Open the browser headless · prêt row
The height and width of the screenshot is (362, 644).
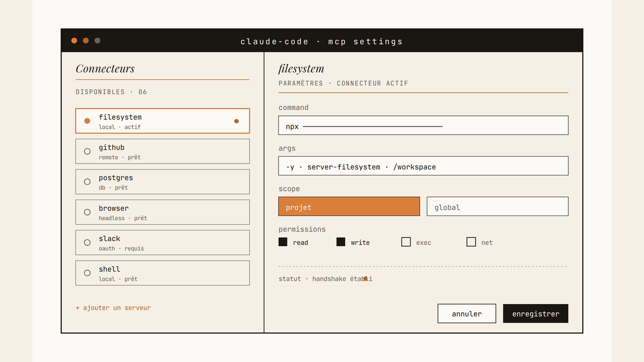pyautogui.click(x=163, y=212)
